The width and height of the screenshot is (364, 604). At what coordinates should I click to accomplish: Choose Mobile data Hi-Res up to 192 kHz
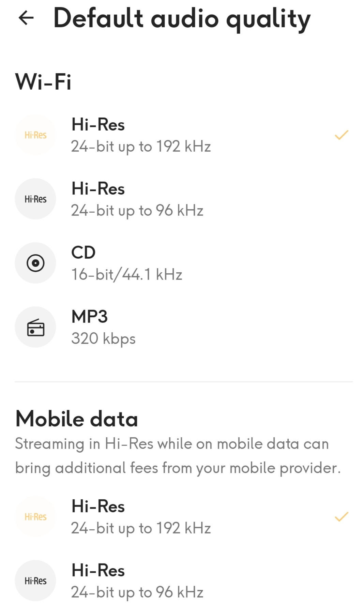point(141,517)
